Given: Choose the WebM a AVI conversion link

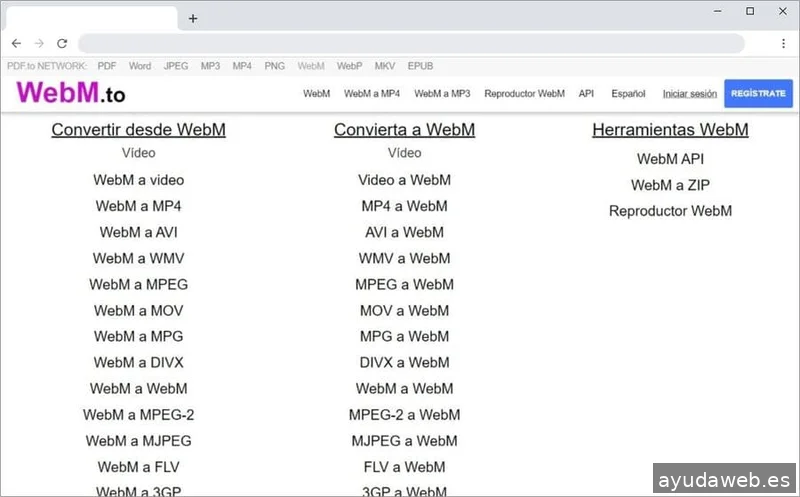Looking at the screenshot, I should click(138, 232).
